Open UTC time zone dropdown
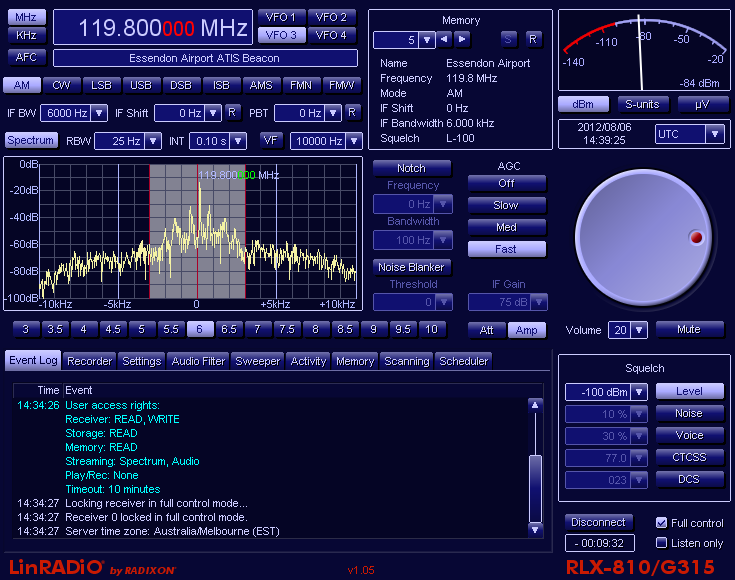 [x=715, y=134]
